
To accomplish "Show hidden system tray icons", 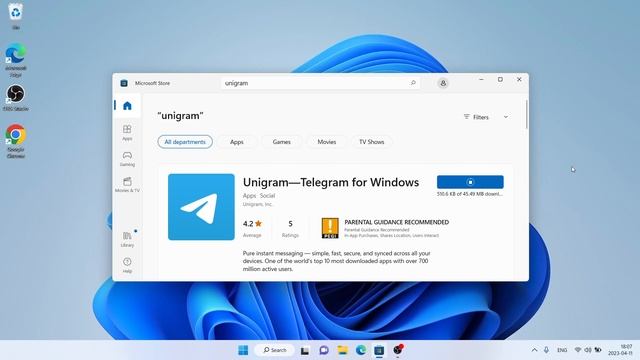I will click(534, 350).
